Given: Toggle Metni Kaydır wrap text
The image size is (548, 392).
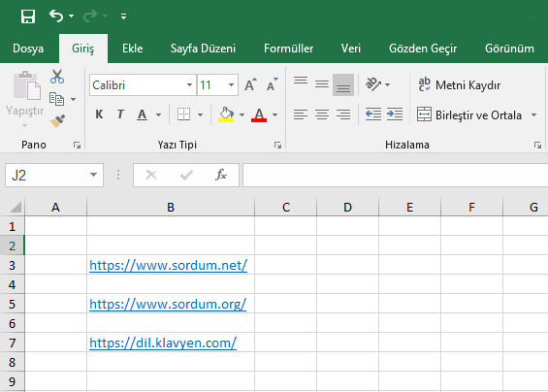Looking at the screenshot, I should 459,85.
